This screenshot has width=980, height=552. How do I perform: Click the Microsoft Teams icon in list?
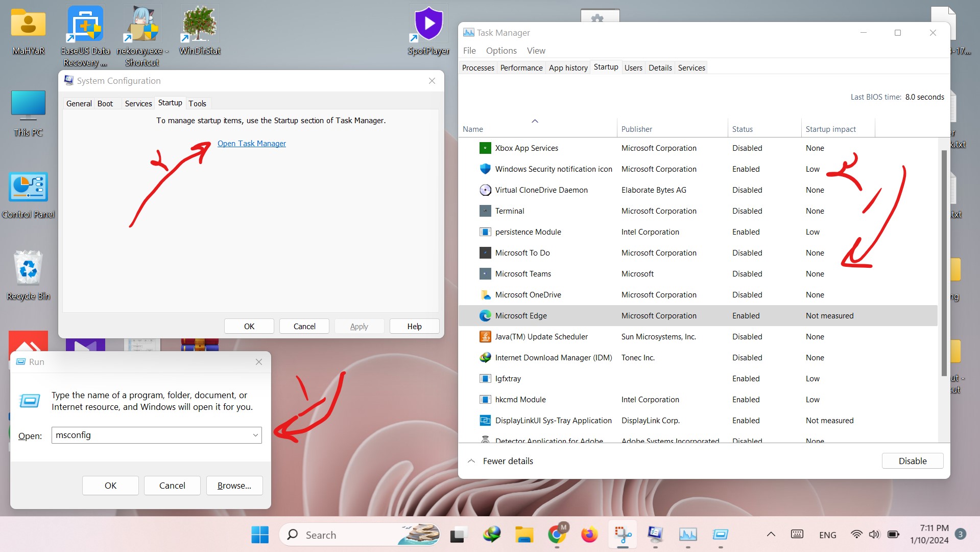coord(485,274)
